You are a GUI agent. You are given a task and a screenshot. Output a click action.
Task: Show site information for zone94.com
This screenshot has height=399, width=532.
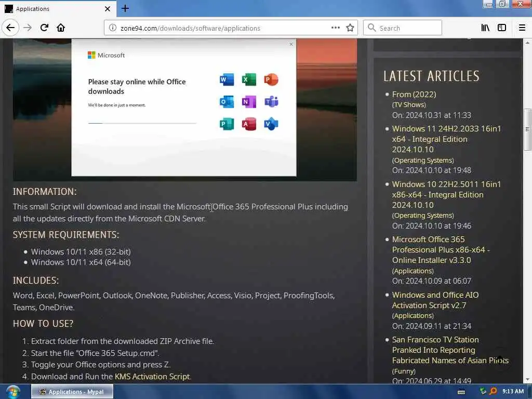pyautogui.click(x=113, y=28)
